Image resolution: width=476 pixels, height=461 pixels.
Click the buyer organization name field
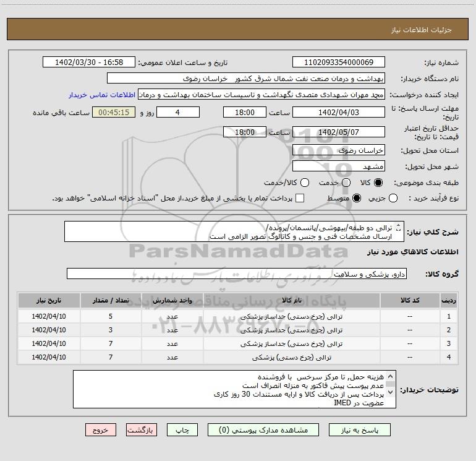[x=246, y=78]
